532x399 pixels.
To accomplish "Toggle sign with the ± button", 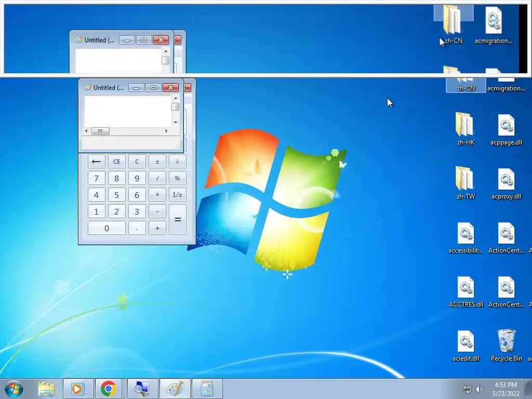I will (157, 162).
